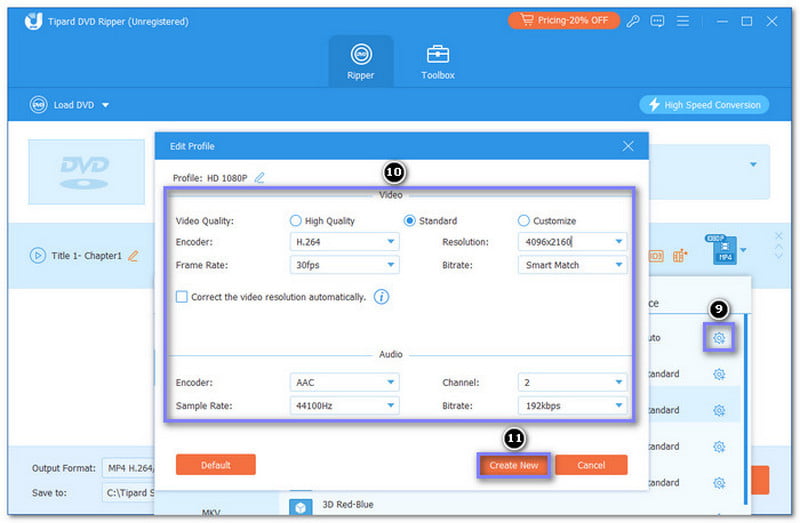Click the Cancel button
Screen dimensions: 800x523
(x=591, y=465)
